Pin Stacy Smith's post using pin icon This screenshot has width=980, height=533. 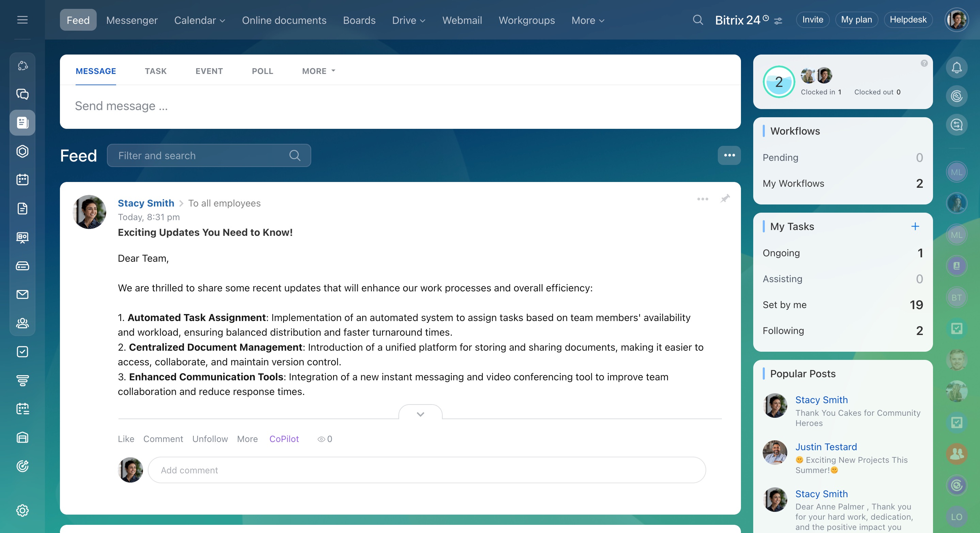(x=725, y=199)
